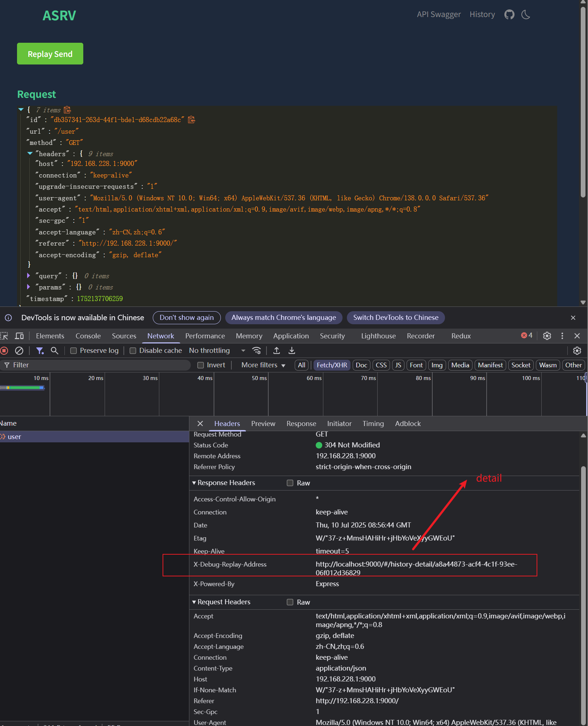Open DevTools settings gear
The height and width of the screenshot is (726, 588).
[x=547, y=336]
